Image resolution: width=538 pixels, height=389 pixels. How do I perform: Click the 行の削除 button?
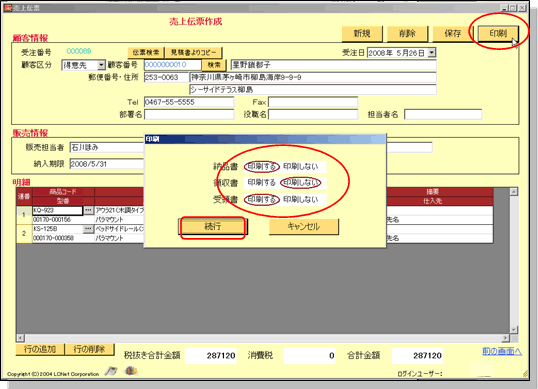coord(89,349)
